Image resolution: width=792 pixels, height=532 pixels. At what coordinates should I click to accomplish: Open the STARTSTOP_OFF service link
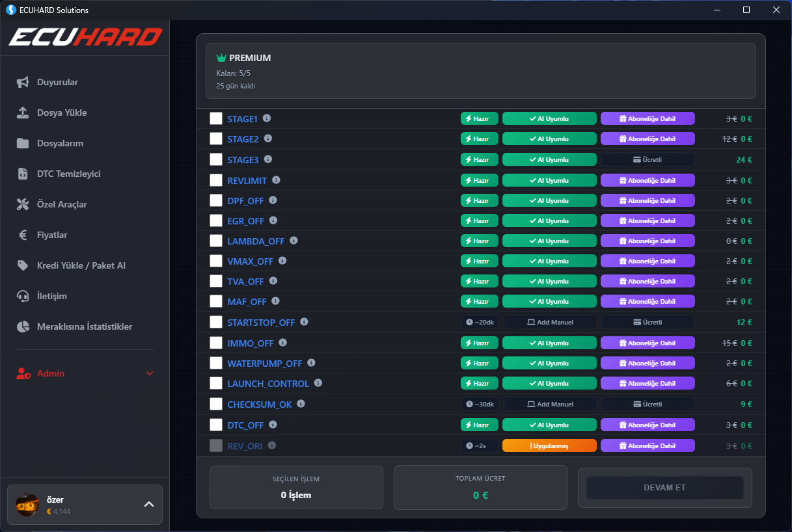[260, 322]
